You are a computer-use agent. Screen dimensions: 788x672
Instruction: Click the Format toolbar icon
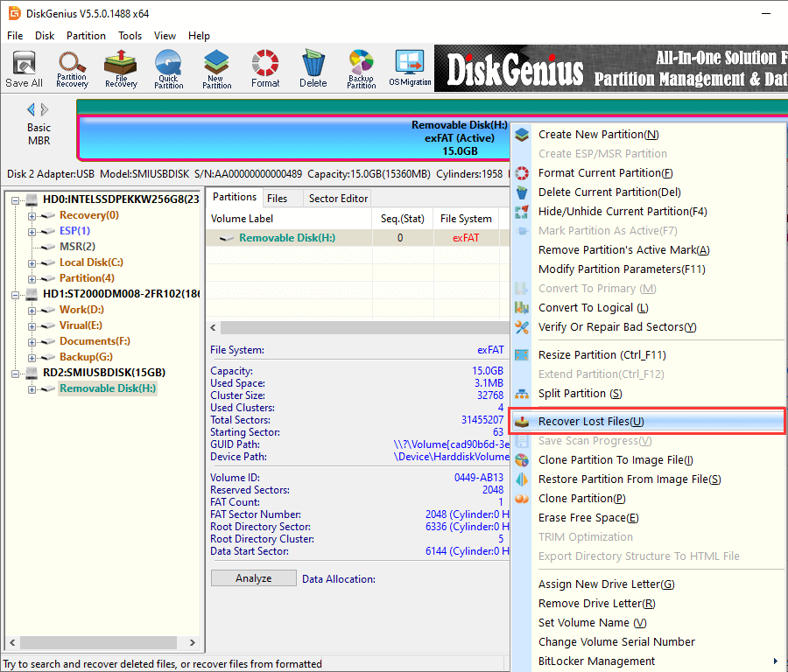click(x=265, y=68)
